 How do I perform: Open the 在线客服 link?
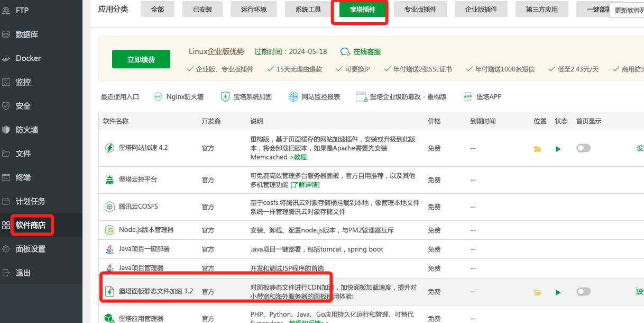361,52
